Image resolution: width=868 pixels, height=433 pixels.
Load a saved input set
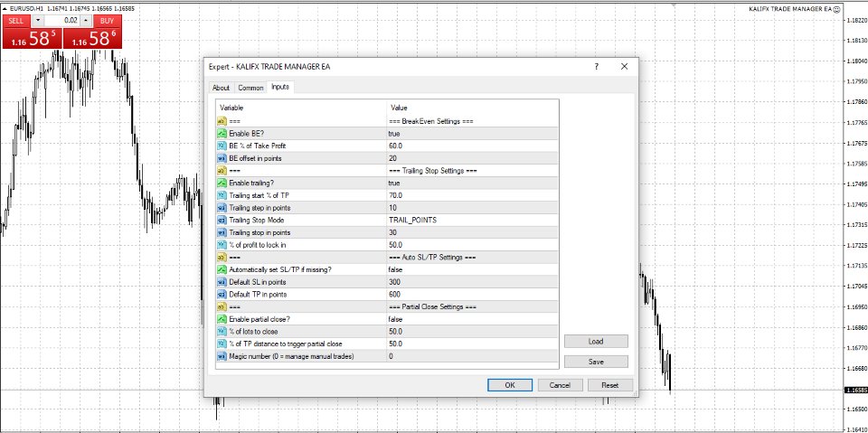pos(596,341)
